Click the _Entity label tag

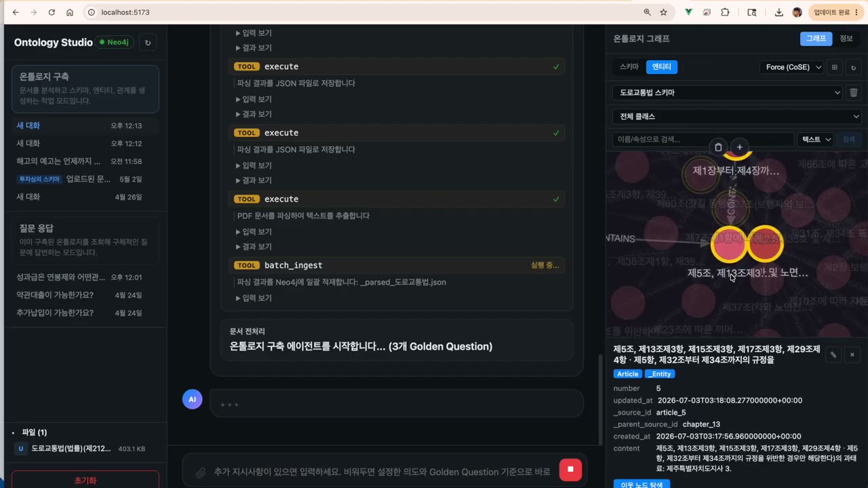660,374
